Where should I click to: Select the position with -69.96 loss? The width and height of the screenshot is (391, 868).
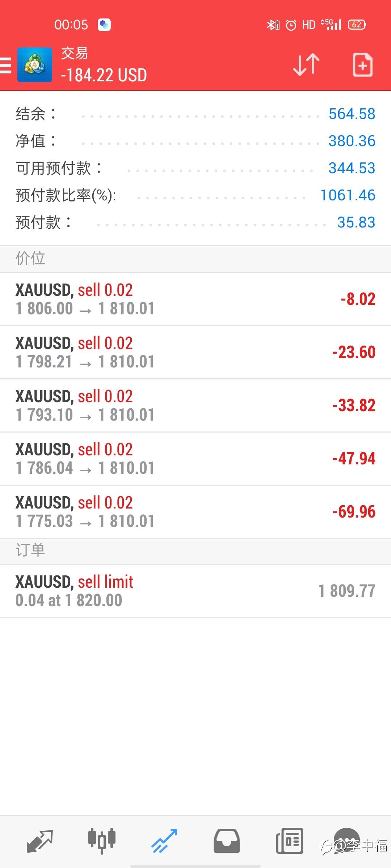click(195, 512)
